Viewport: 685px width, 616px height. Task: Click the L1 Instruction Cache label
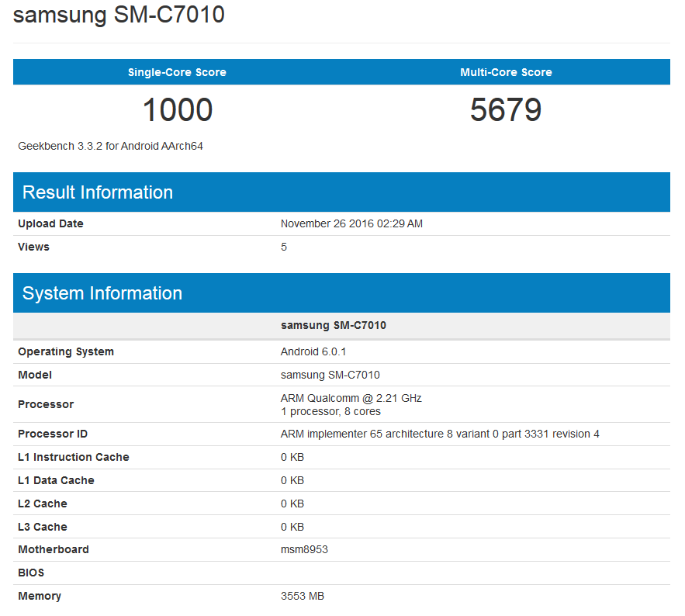point(74,457)
